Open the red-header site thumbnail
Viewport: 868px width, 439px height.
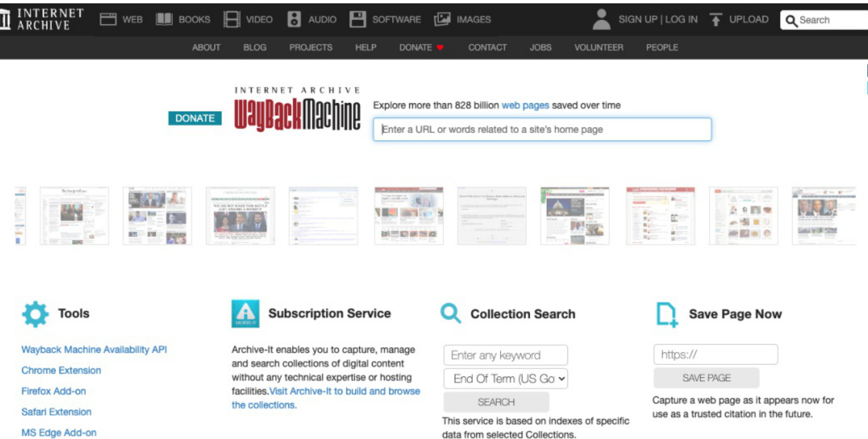(660, 216)
